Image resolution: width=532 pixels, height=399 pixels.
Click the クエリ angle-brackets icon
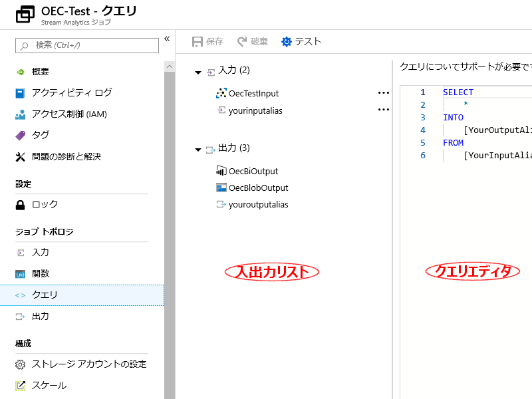(21, 295)
